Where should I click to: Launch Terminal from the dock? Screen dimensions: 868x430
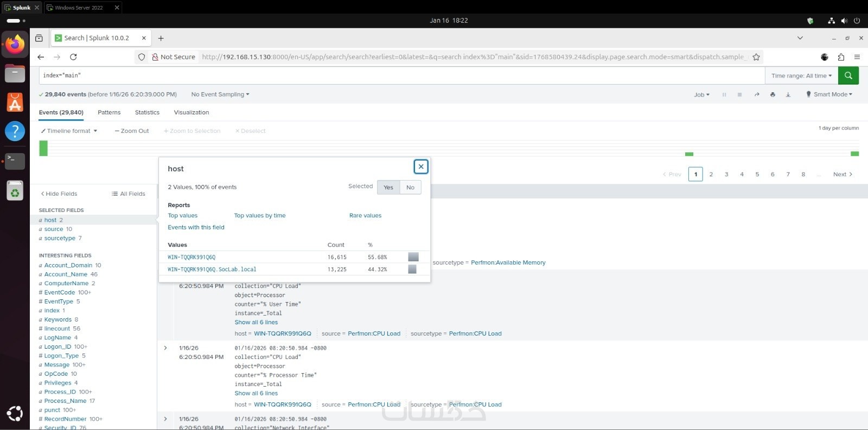coord(15,160)
